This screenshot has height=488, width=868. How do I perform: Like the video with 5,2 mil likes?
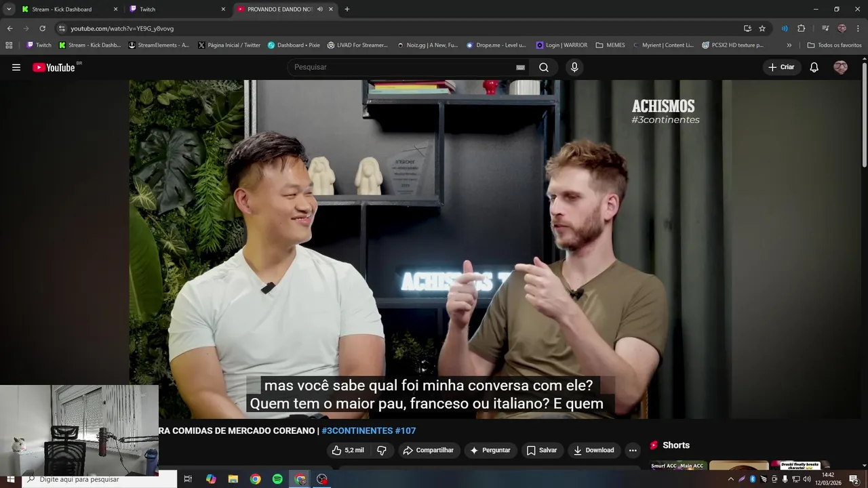click(x=348, y=450)
